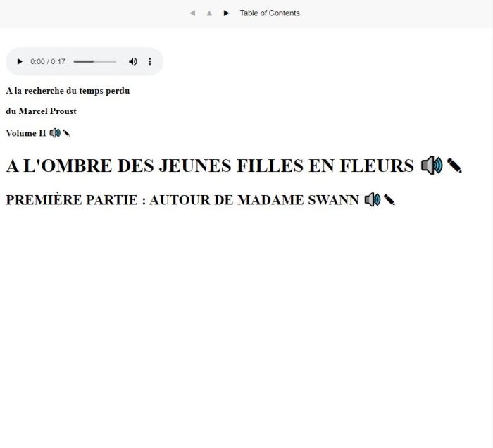Go to next page arrow
The height and width of the screenshot is (448, 493).
pos(226,13)
